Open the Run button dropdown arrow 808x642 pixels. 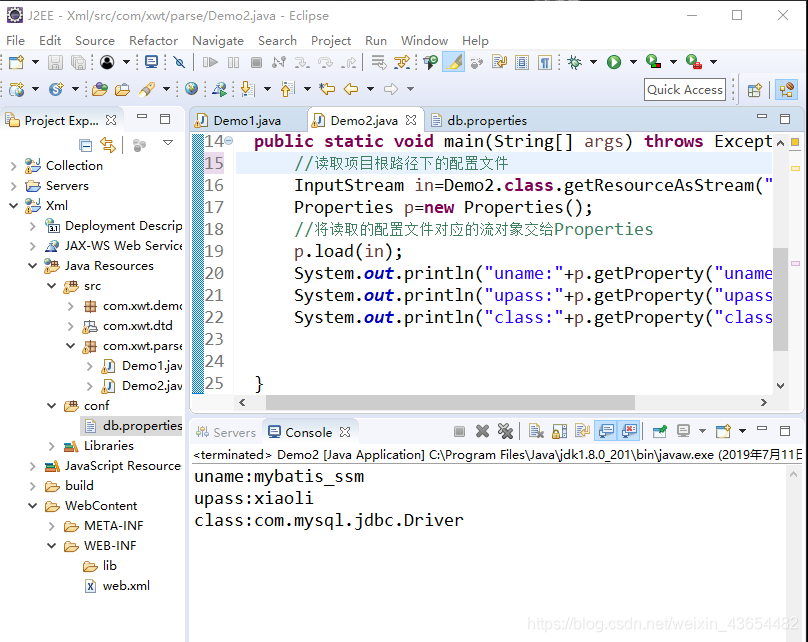[633, 62]
